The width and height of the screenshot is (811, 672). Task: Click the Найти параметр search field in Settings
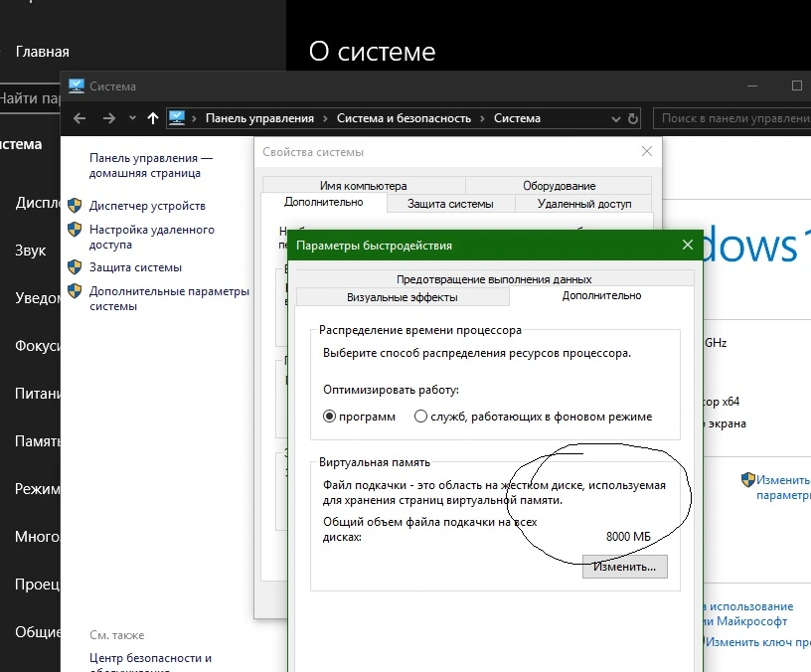[x=31, y=98]
